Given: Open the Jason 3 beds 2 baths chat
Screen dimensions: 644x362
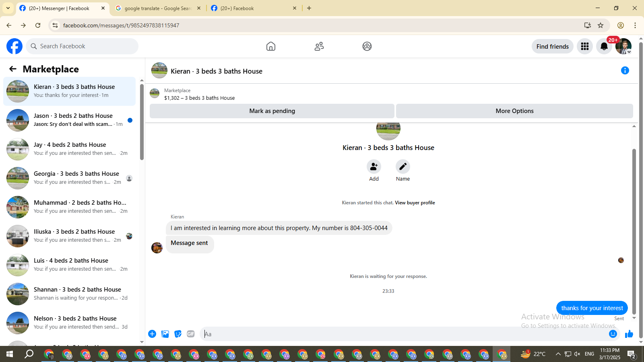Looking at the screenshot, I should (x=70, y=120).
